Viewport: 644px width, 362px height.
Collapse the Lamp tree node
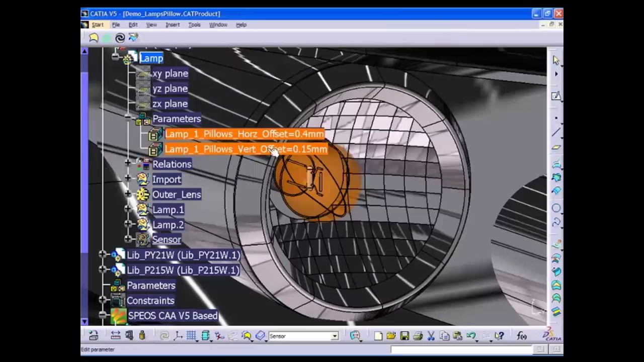click(x=115, y=57)
